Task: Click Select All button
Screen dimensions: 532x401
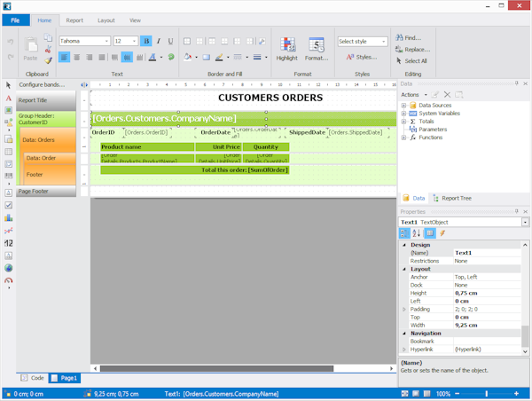Action: (x=411, y=61)
